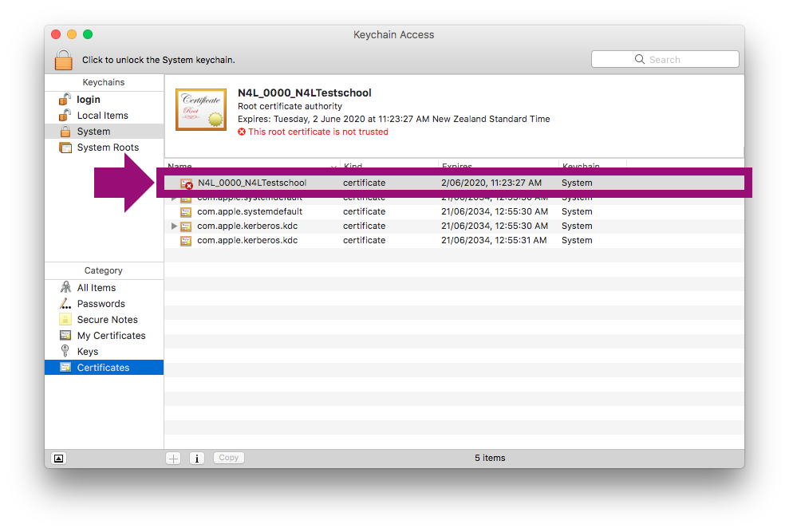
Task: Open Secure Notes category
Action: 107,320
